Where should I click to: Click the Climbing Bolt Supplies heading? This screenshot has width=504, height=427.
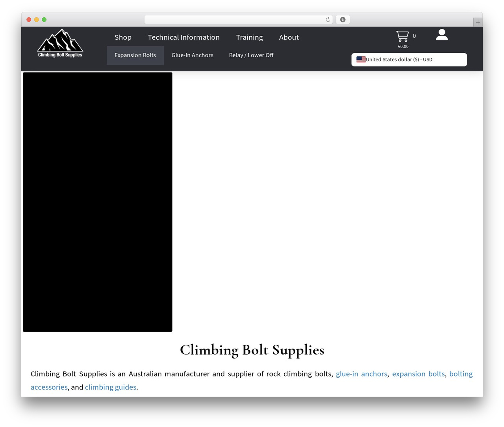[x=252, y=350]
